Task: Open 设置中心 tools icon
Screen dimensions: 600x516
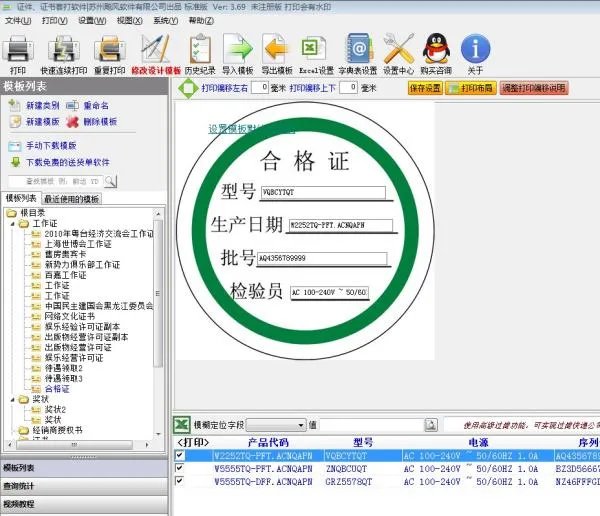Action: click(399, 48)
